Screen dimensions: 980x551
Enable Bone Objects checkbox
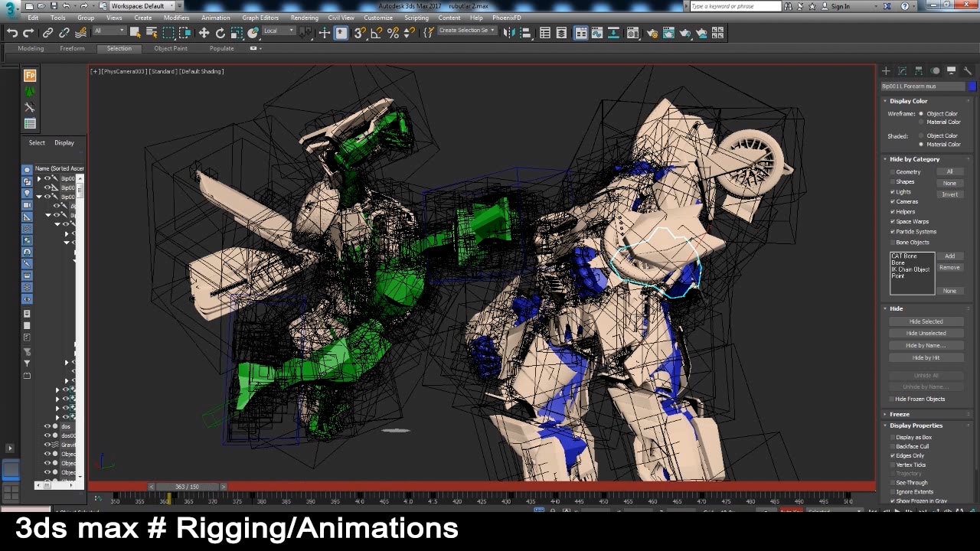click(893, 242)
